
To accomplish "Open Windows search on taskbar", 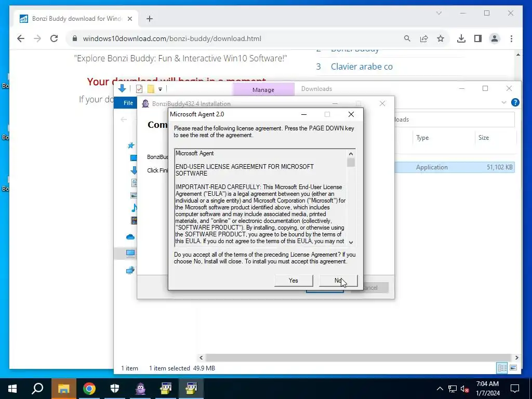I will pyautogui.click(x=37, y=389).
